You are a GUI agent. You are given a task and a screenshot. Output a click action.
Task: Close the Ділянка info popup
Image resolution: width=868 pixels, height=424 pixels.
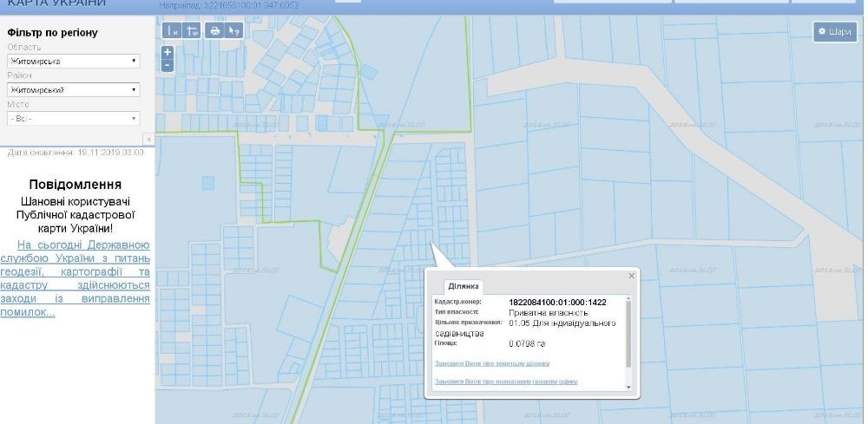point(632,276)
